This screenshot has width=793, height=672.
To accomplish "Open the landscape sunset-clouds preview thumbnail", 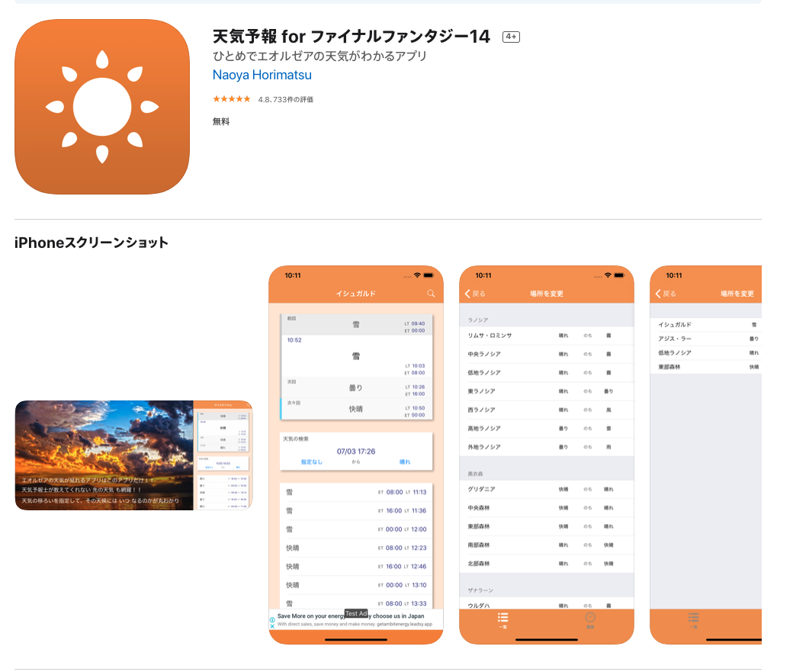I will 133,455.
